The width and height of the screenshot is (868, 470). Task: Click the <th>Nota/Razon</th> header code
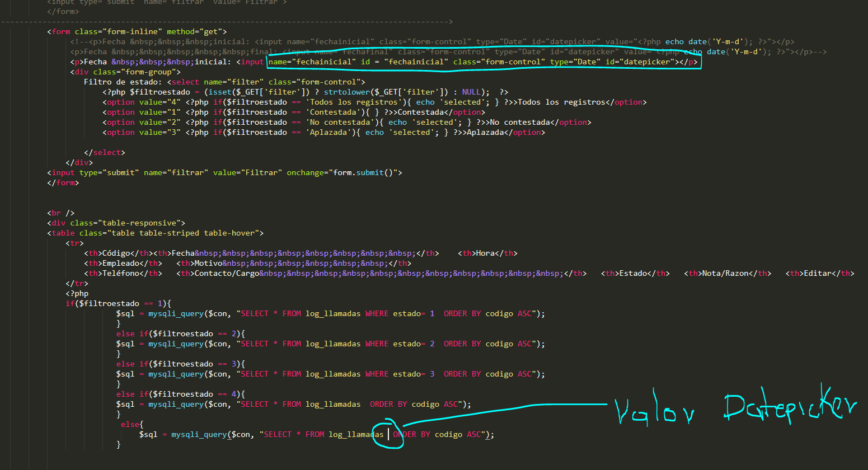pyautogui.click(x=728, y=273)
